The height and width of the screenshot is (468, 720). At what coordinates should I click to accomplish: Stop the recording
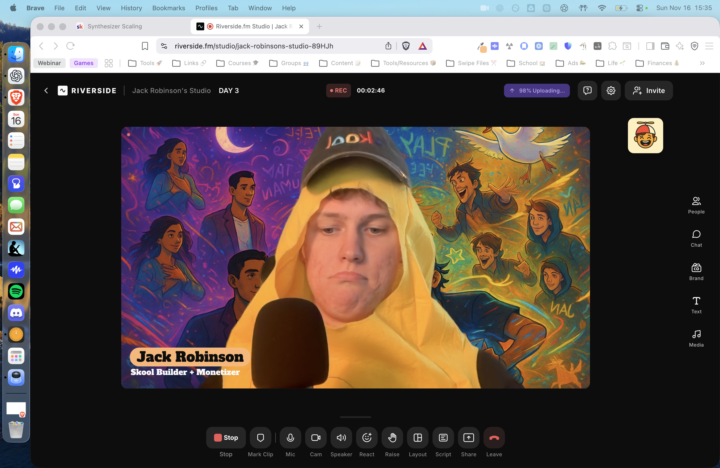point(225,437)
